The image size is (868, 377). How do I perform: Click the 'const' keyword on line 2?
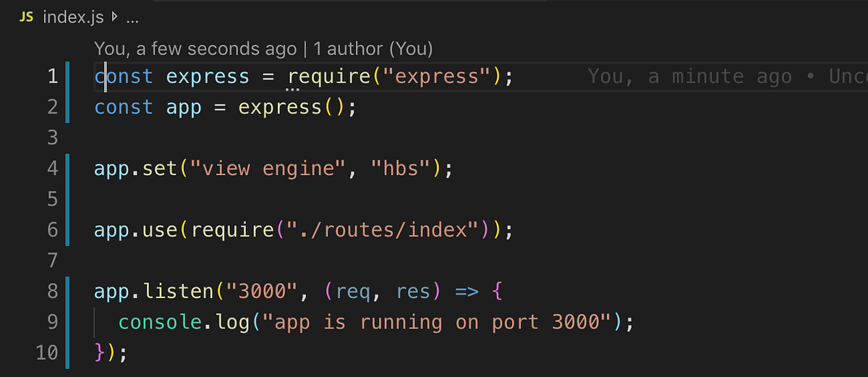[123, 108]
